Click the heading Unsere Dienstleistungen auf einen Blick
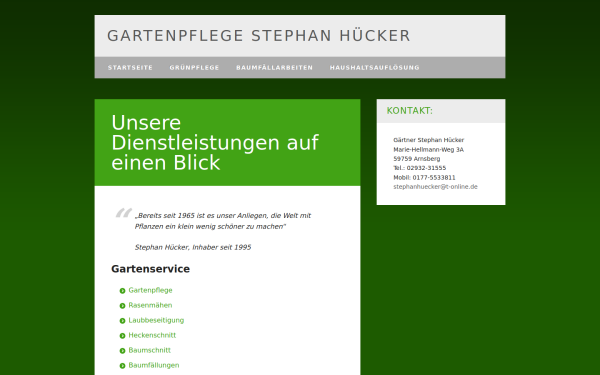 [215, 143]
